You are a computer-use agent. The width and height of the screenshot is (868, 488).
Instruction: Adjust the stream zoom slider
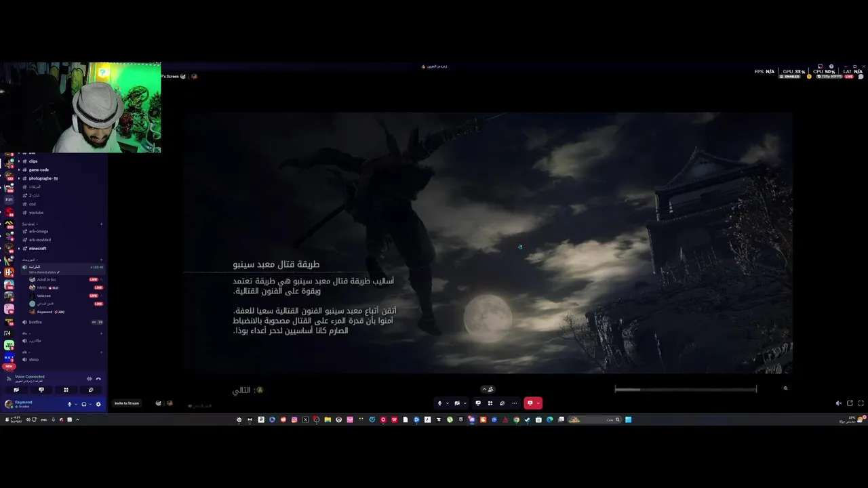pos(686,389)
